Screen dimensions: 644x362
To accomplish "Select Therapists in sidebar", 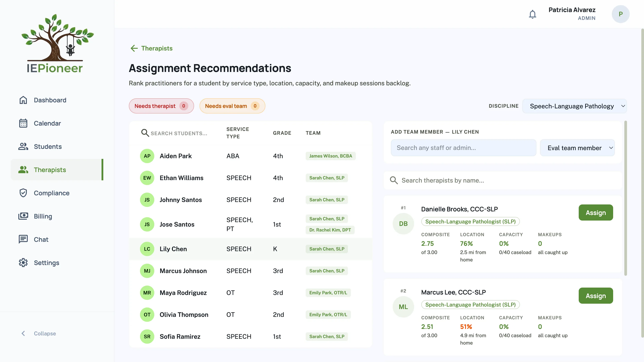I will (x=57, y=170).
